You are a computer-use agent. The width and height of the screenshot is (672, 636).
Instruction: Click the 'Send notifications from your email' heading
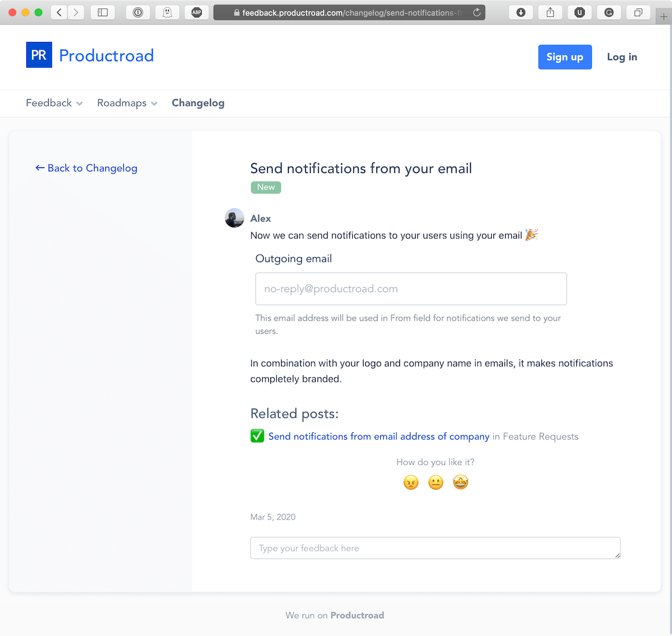coord(361,169)
